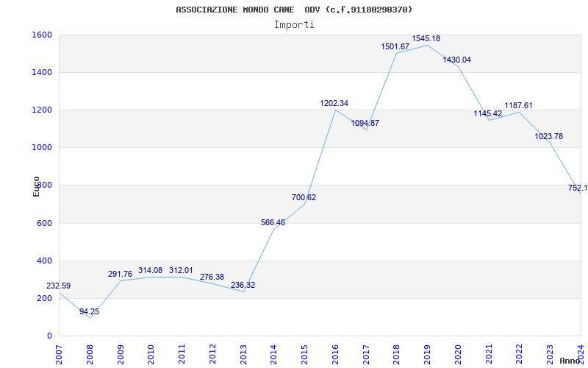Click the 2011 x-axis year label

click(182, 353)
